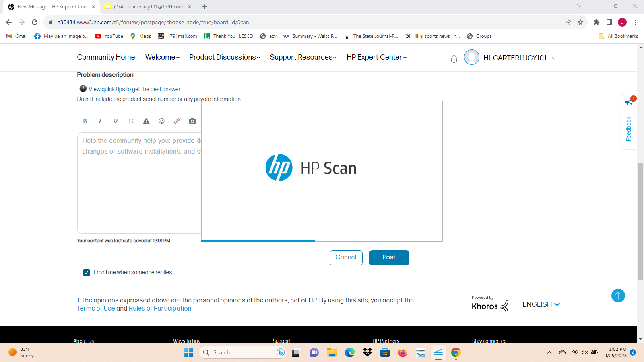The width and height of the screenshot is (644, 362).
Task: Open a new browser tab
Action: pos(205,7)
